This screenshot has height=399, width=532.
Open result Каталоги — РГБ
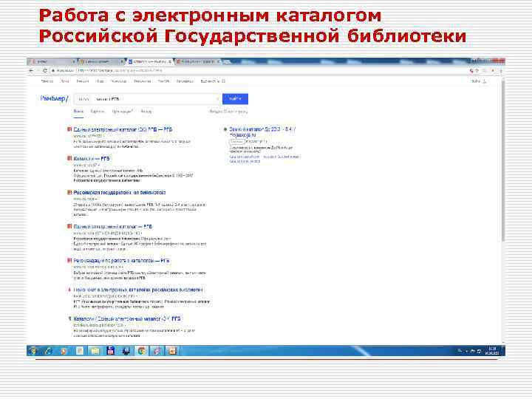[92, 158]
